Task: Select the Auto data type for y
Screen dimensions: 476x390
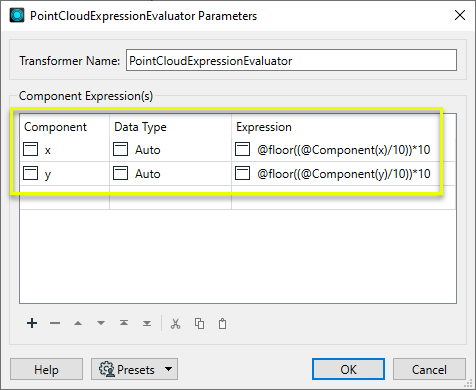Action: pyautogui.click(x=148, y=174)
